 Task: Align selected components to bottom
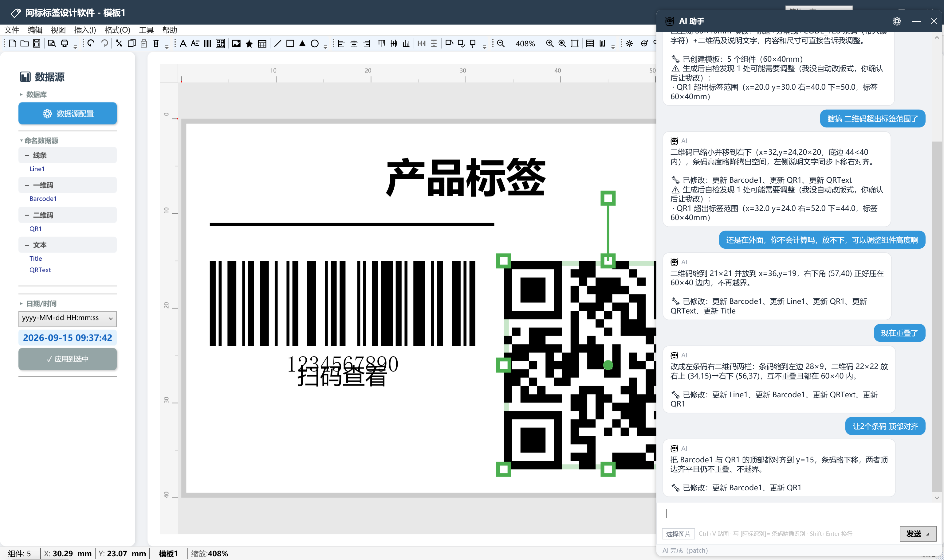tap(406, 43)
